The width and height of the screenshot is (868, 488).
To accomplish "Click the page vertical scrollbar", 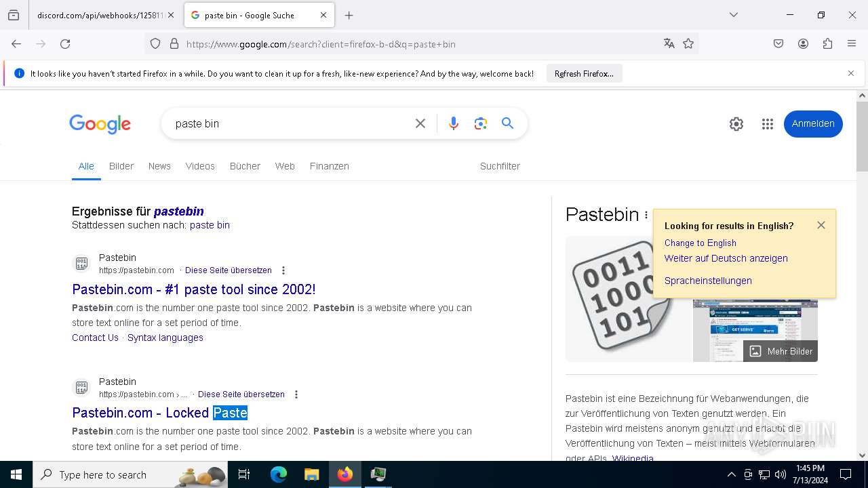I will 862,274.
